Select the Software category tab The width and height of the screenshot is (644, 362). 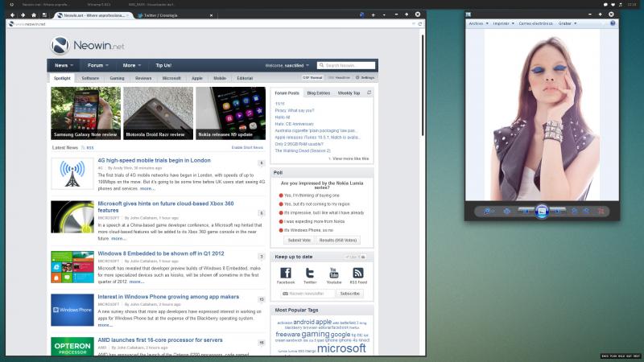coord(90,78)
